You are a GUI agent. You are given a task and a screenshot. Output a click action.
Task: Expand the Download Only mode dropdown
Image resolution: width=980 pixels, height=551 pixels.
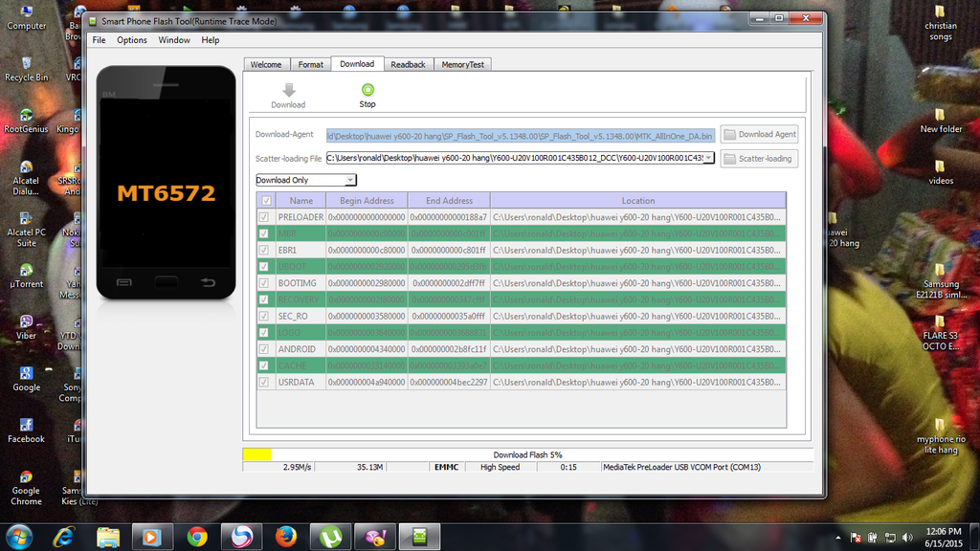[x=349, y=180]
